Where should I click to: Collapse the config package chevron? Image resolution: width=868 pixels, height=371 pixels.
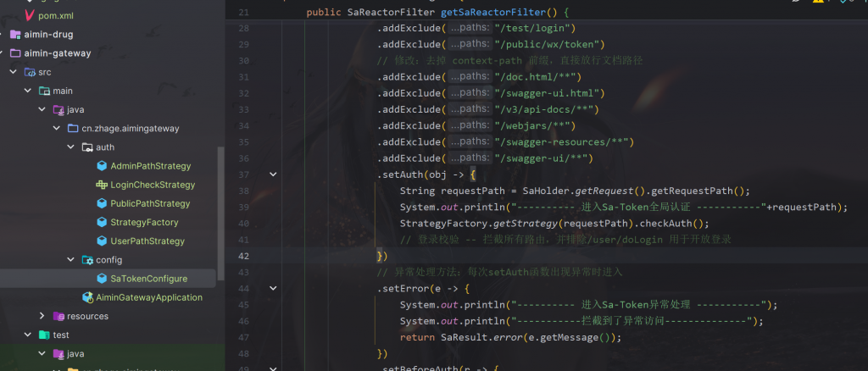[71, 260]
